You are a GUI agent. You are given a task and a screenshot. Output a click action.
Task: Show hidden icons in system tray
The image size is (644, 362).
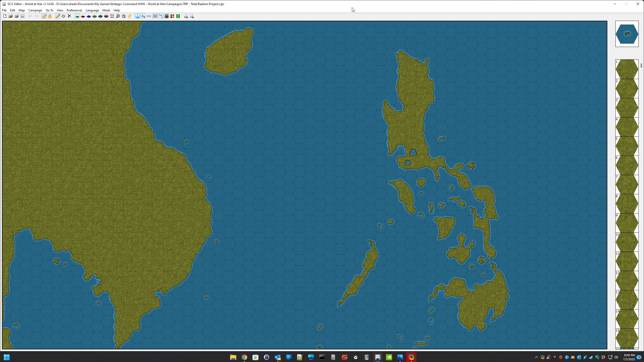click(536, 357)
